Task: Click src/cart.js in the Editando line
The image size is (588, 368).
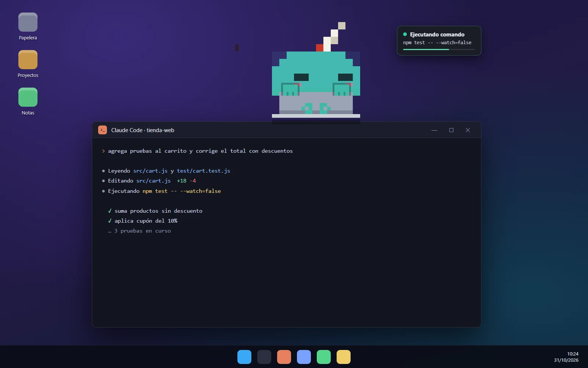Action: coord(154,181)
